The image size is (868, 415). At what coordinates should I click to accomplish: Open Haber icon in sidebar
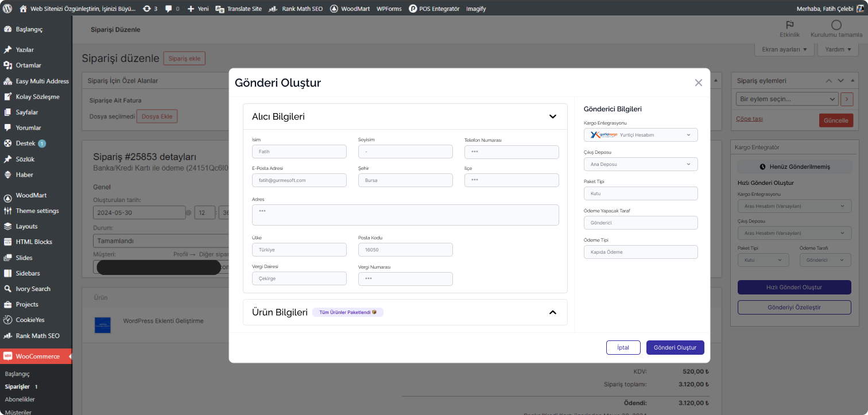(8, 174)
